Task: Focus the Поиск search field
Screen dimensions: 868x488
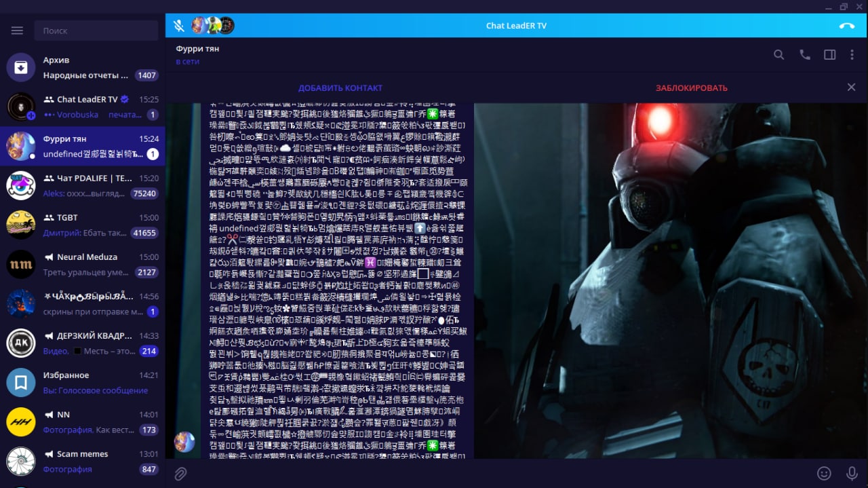Action: [x=98, y=31]
